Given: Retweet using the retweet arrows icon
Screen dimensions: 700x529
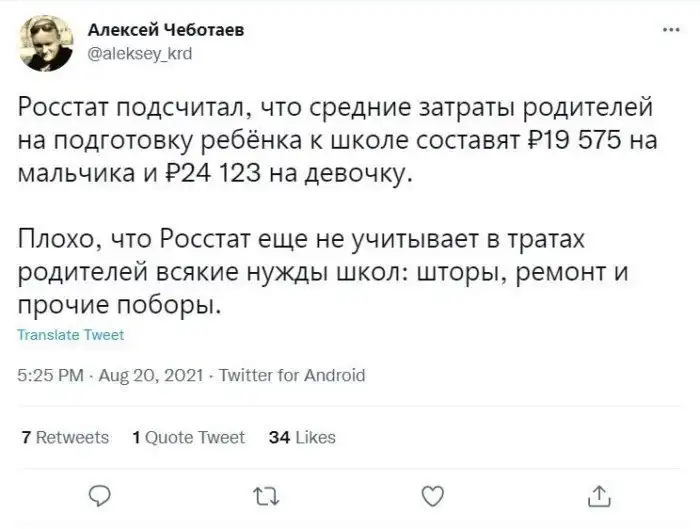Looking at the screenshot, I should 265,493.
